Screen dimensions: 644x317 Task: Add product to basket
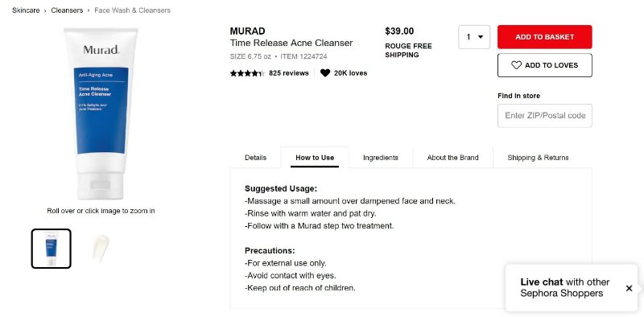(x=545, y=37)
